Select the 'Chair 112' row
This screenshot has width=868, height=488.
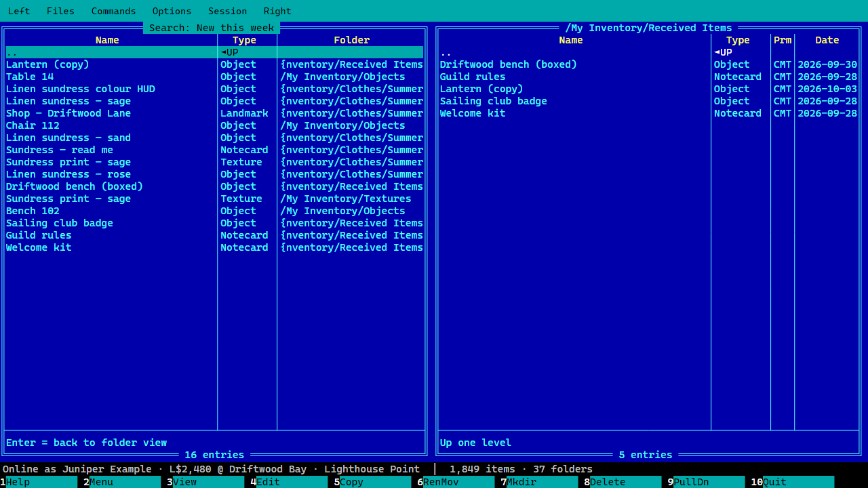[x=214, y=125]
